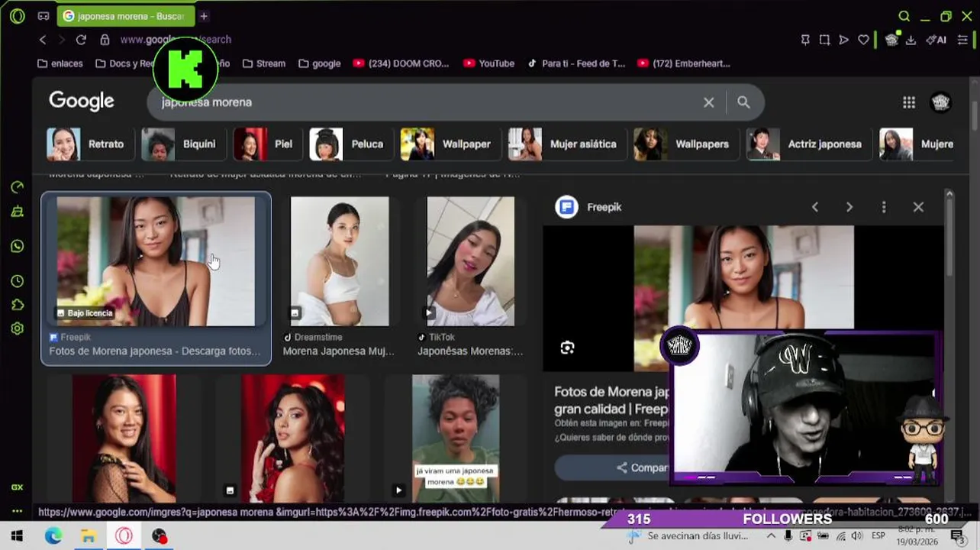Viewport: 980px width, 550px height.
Task: Click the Bajo licencia badge
Action: click(x=85, y=312)
